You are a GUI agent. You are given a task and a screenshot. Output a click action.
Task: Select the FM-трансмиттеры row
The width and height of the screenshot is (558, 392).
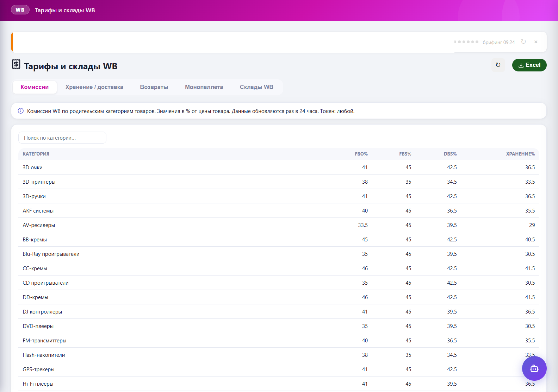pos(279,341)
